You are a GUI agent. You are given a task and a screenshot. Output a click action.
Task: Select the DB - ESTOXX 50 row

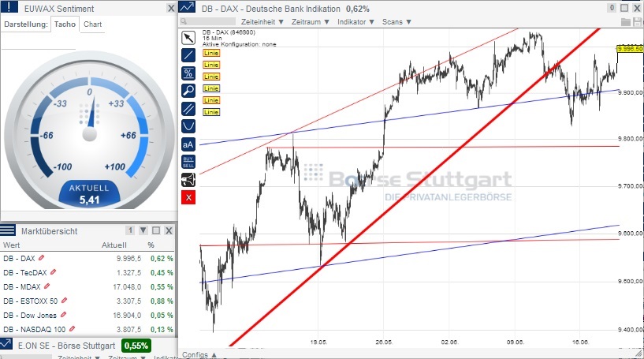coord(88,301)
